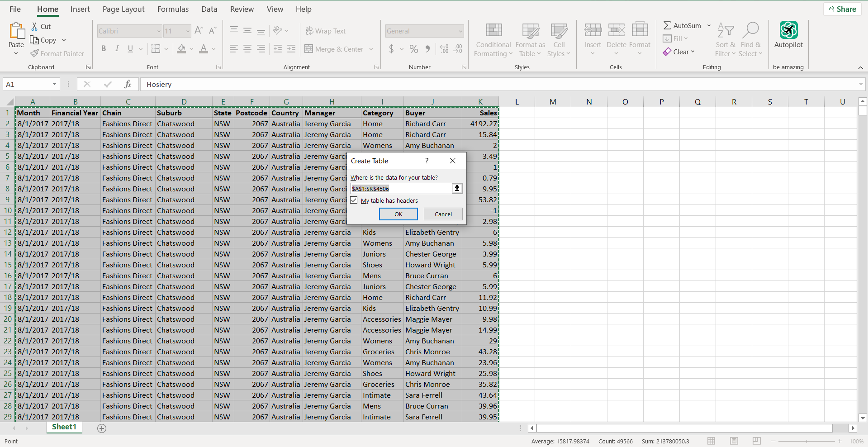
Task: Click the Autopilot ribbon icon
Action: pos(788,30)
